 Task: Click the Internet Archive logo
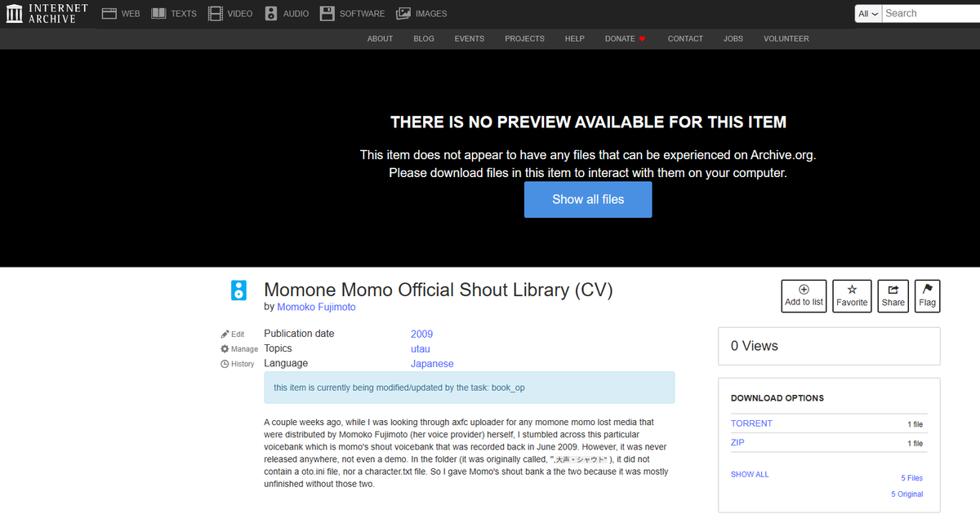47,14
